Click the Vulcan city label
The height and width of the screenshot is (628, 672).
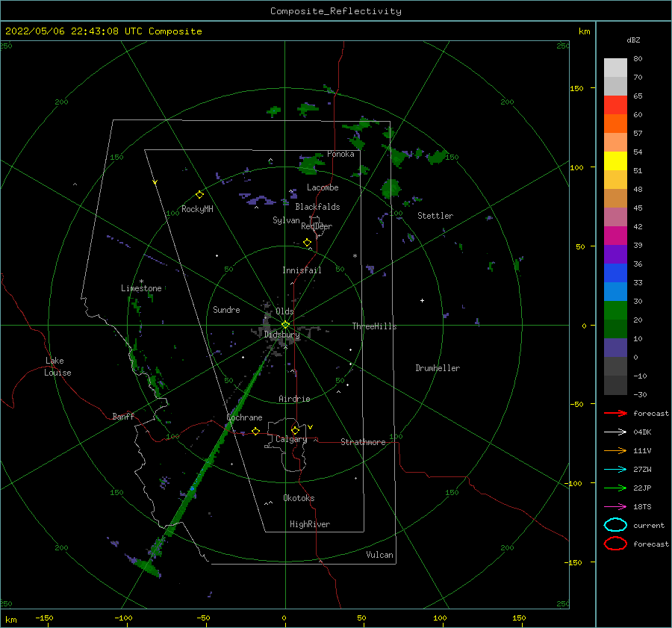click(379, 555)
